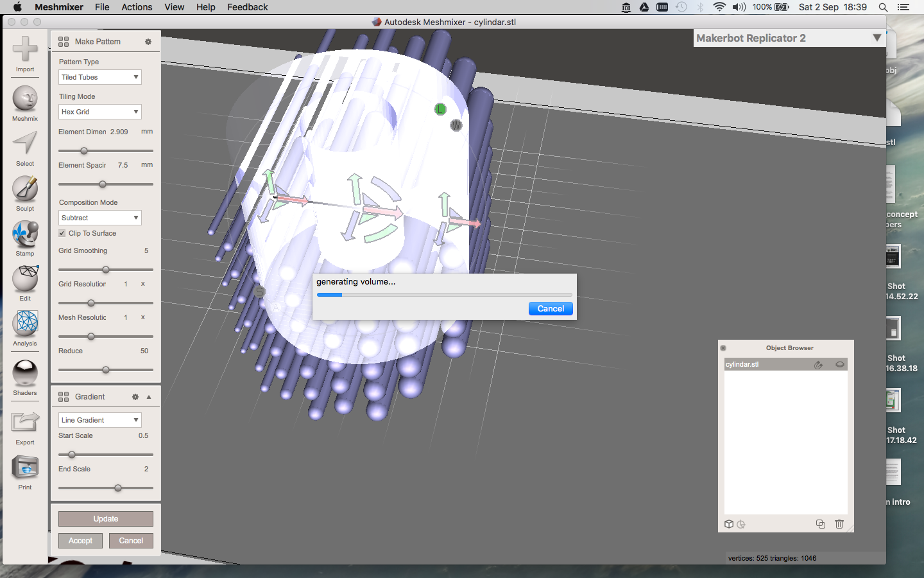Click magnet icon on cylindar.stl row
The width and height of the screenshot is (924, 578).
click(x=818, y=365)
